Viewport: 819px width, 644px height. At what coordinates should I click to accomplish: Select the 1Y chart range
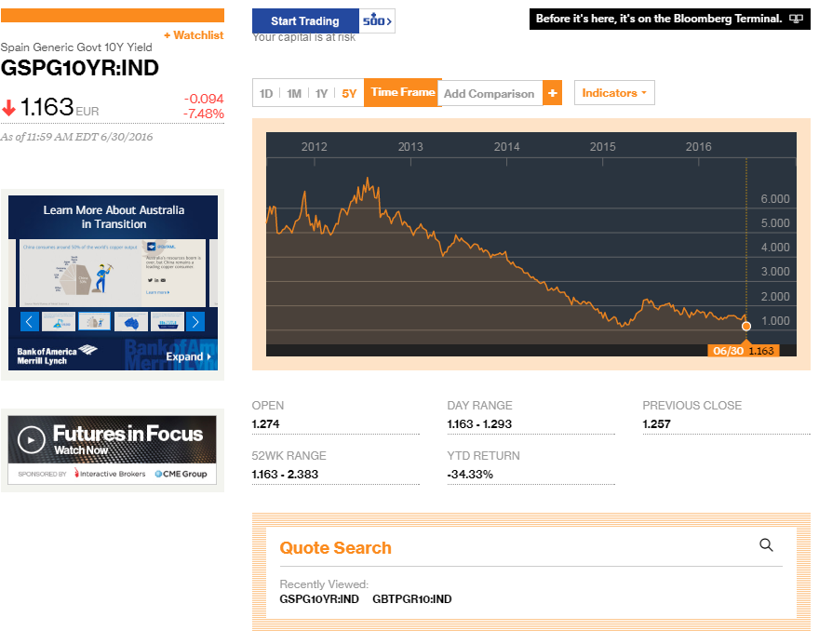point(321,93)
